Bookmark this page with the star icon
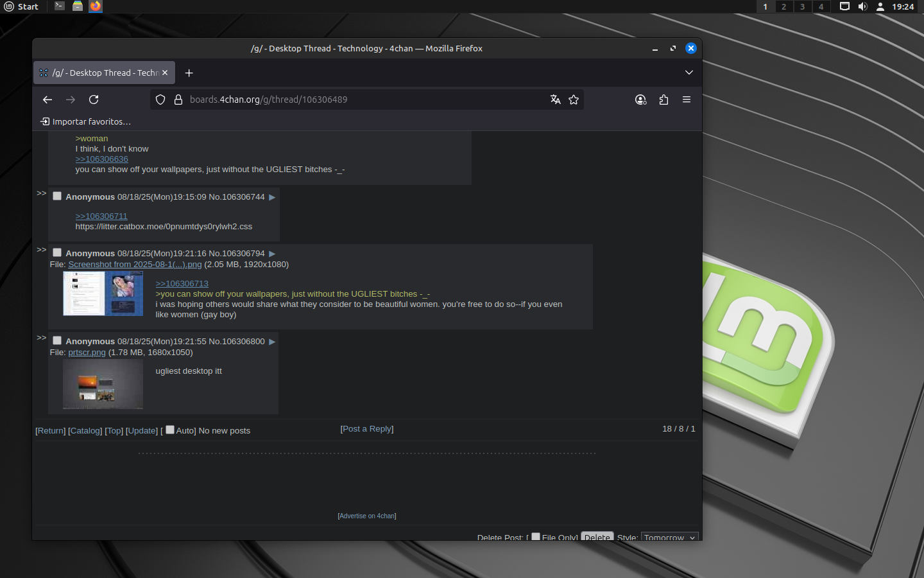Screen dimensions: 924x578 point(574,100)
